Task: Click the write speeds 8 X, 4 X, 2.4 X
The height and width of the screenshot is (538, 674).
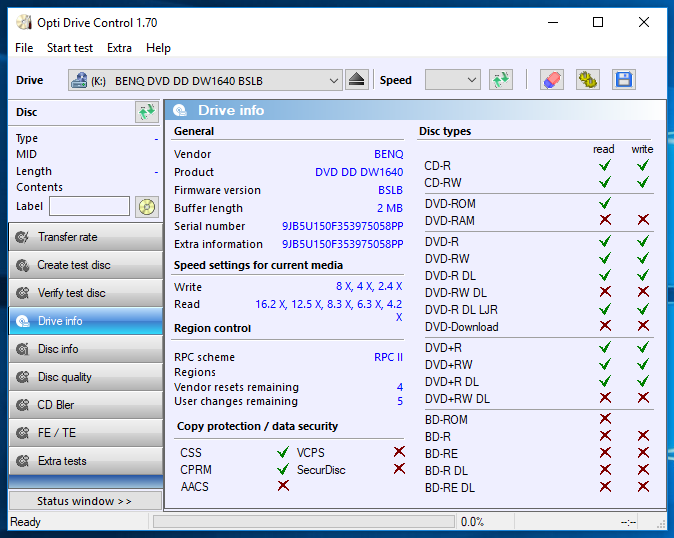Action: pos(369,286)
